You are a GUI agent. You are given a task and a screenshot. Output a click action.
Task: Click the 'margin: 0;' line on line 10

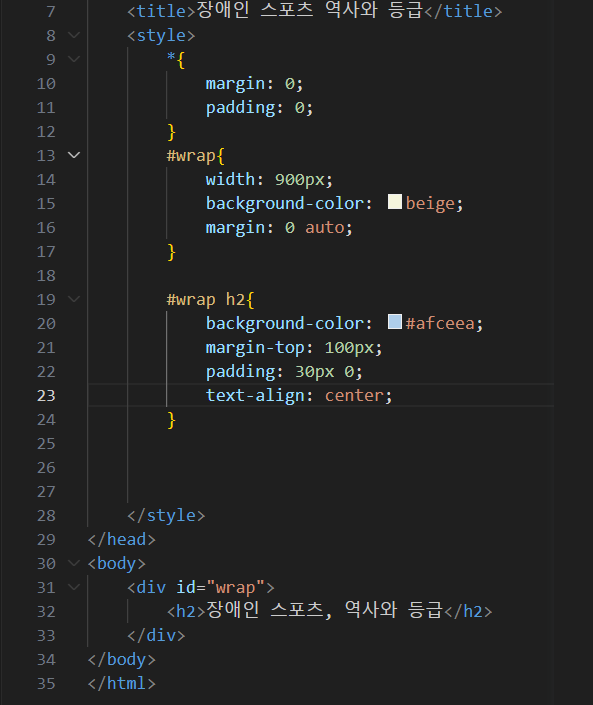(x=254, y=84)
